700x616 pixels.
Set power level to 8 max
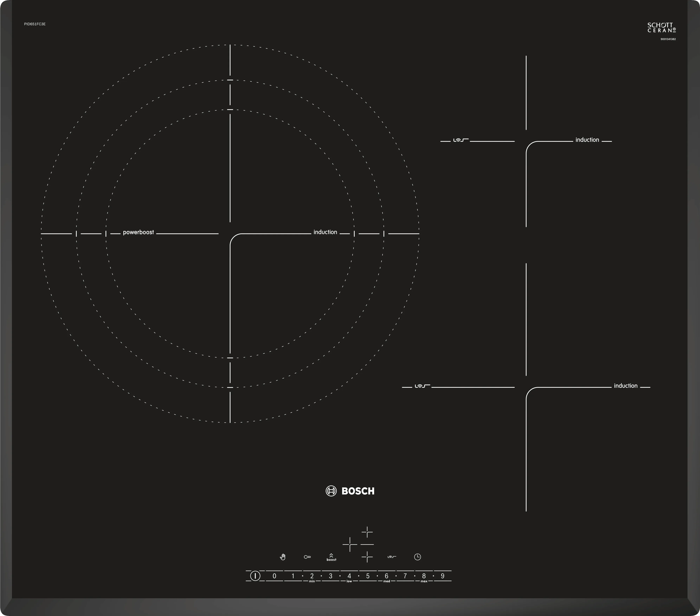tap(424, 576)
